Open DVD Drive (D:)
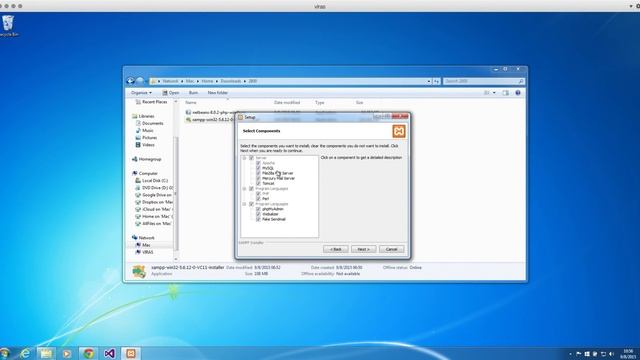 pos(154,188)
